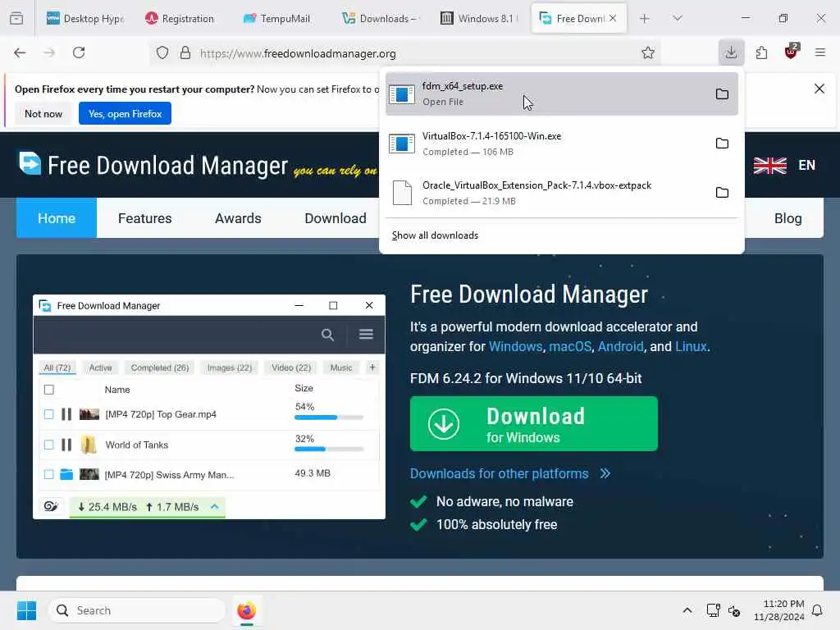Click the green Download for Windows button

(x=533, y=424)
